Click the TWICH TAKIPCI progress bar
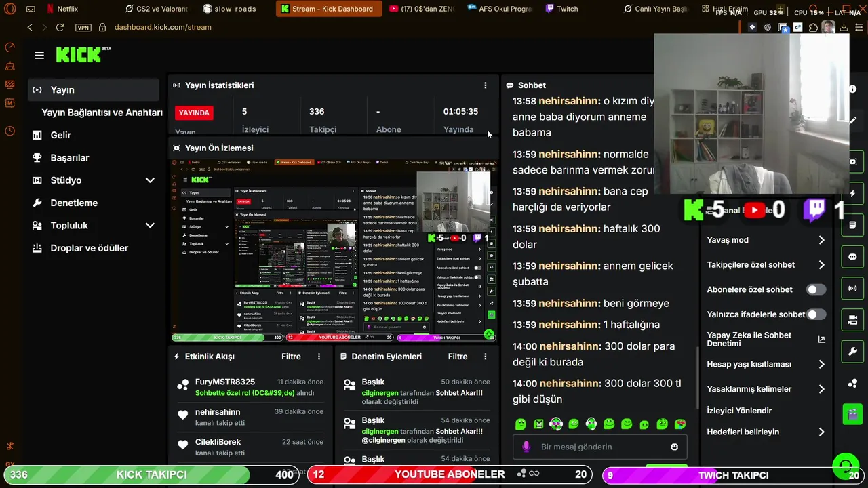Viewport: 868px width, 488px height. point(733,475)
